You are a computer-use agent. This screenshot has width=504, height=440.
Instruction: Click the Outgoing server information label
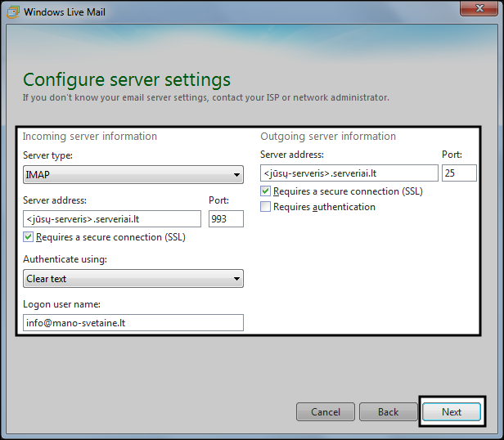pyautogui.click(x=327, y=137)
